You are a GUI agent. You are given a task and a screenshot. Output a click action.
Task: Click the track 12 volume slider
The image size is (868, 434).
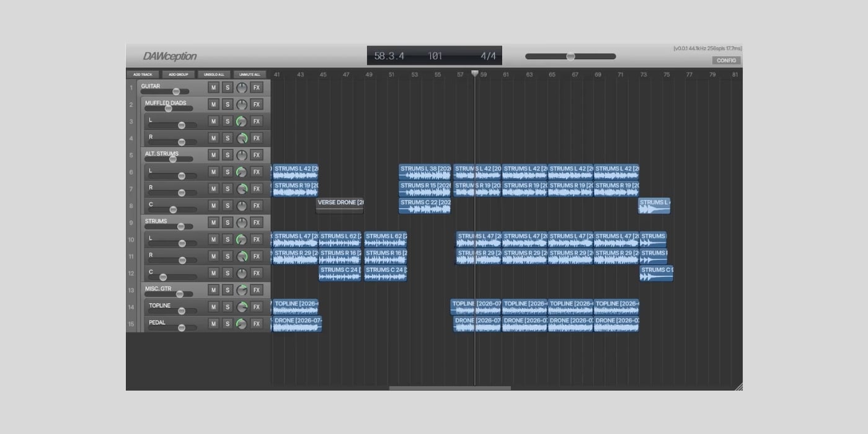pyautogui.click(x=172, y=277)
